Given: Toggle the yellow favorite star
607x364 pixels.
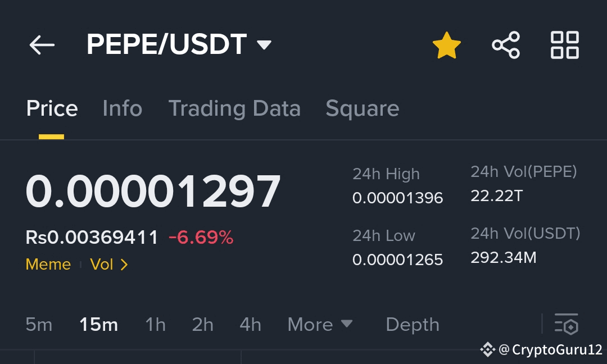Looking at the screenshot, I should click(x=447, y=46).
